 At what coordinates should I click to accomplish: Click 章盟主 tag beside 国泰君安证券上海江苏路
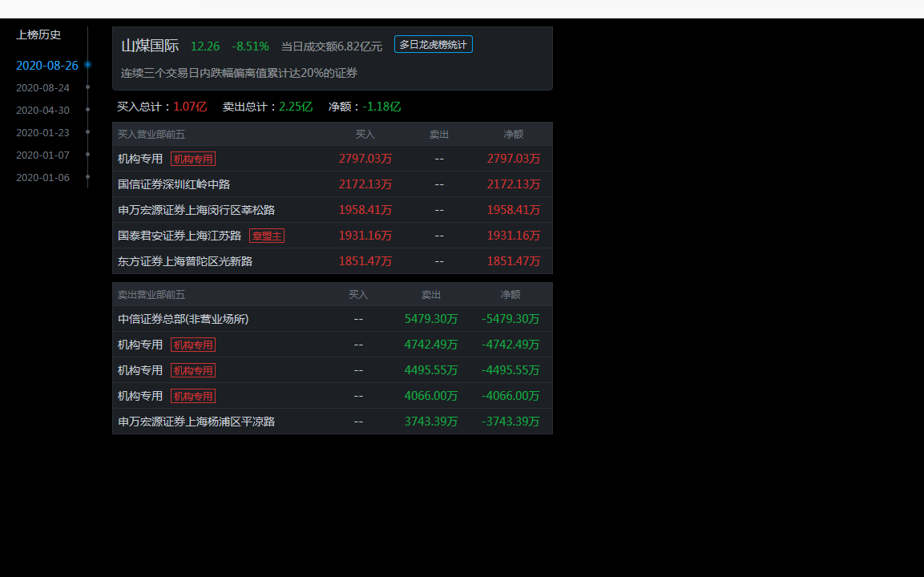[x=267, y=236]
